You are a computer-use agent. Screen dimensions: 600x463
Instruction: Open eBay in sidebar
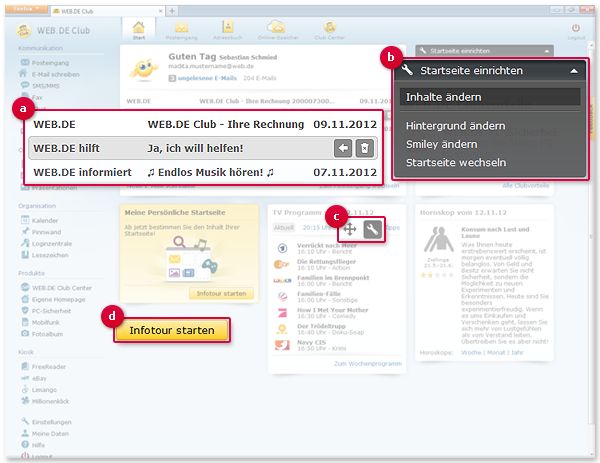coord(34,378)
